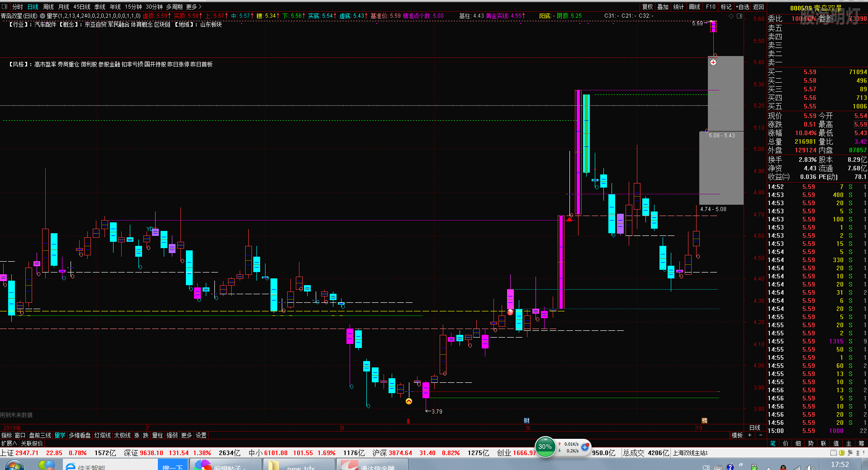Image resolution: width=868 pixels, height=470 pixels.
Task: Click the red ball marker on candle
Action: 510,312
